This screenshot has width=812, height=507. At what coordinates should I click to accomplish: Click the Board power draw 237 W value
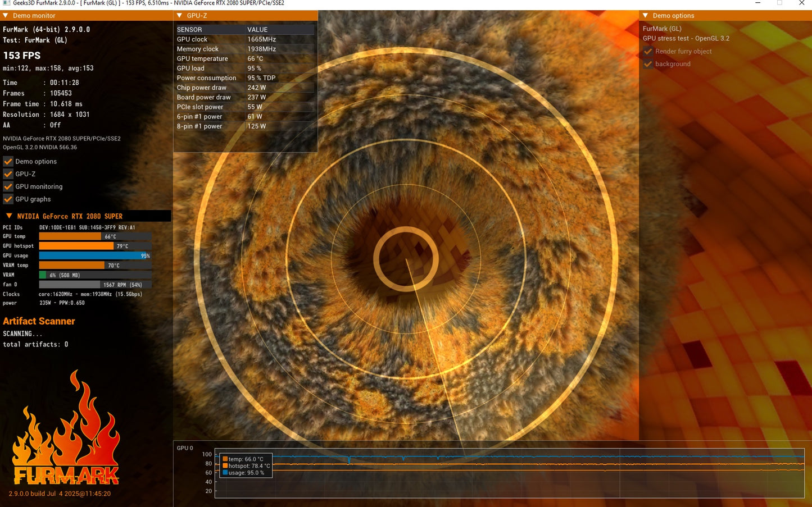(x=256, y=97)
